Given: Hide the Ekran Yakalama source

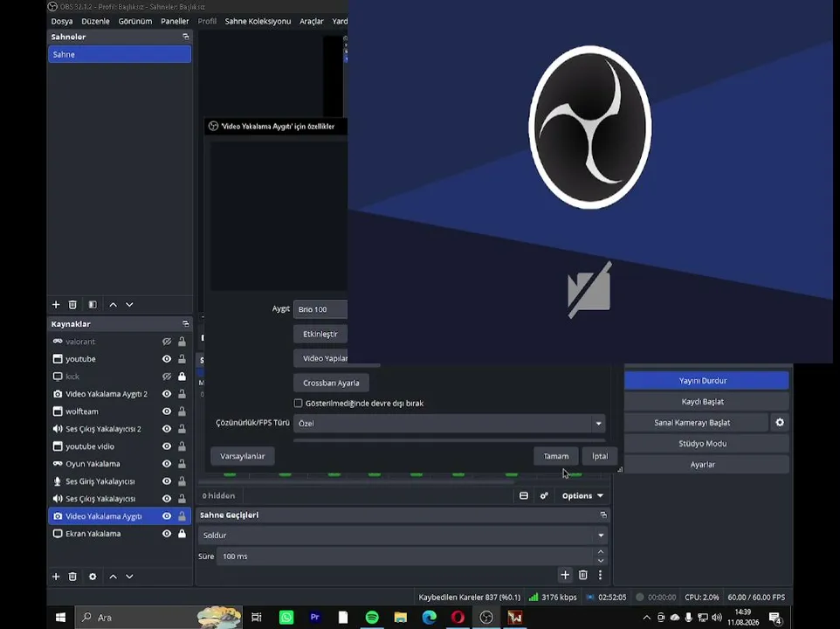Looking at the screenshot, I should click(167, 534).
